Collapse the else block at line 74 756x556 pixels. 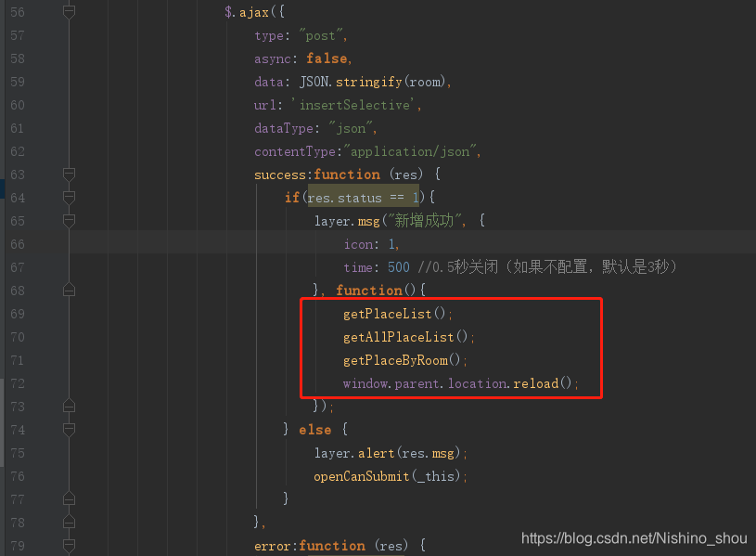69,429
